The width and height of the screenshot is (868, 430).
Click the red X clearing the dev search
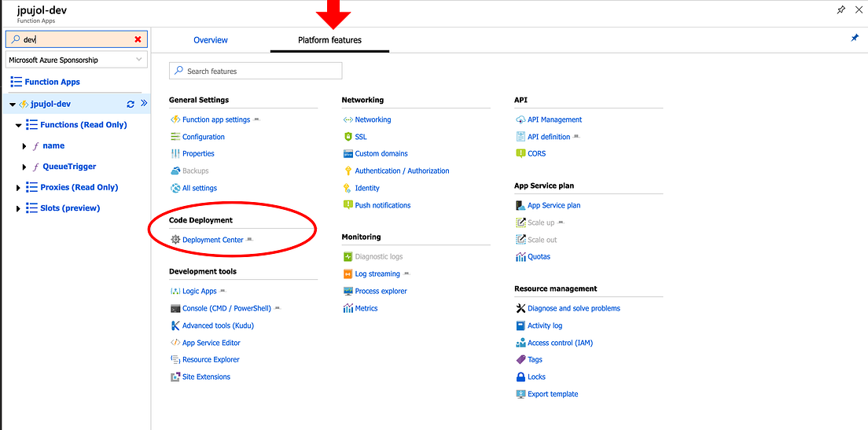click(138, 39)
